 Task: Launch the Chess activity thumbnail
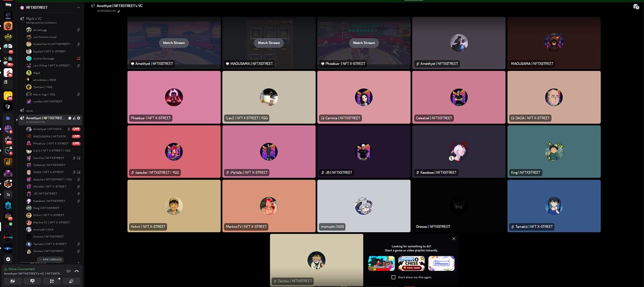412,263
